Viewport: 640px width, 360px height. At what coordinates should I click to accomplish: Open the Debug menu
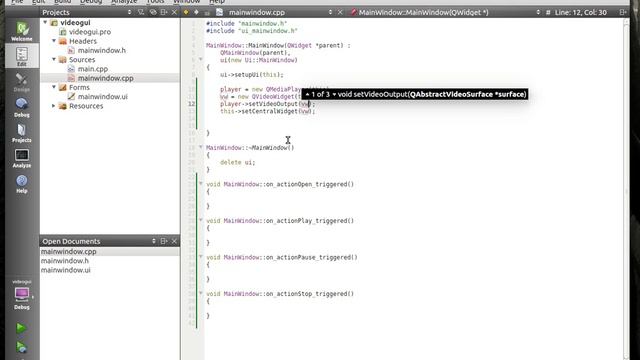91,2
